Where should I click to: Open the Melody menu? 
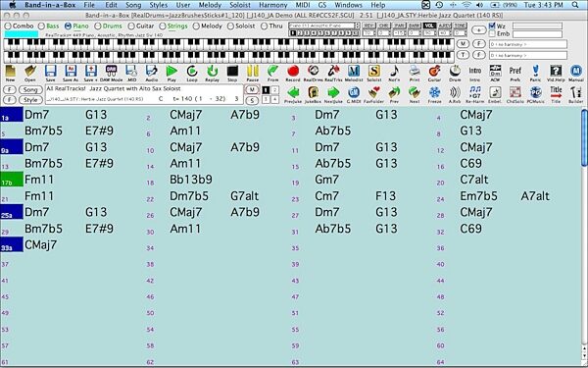coord(210,5)
